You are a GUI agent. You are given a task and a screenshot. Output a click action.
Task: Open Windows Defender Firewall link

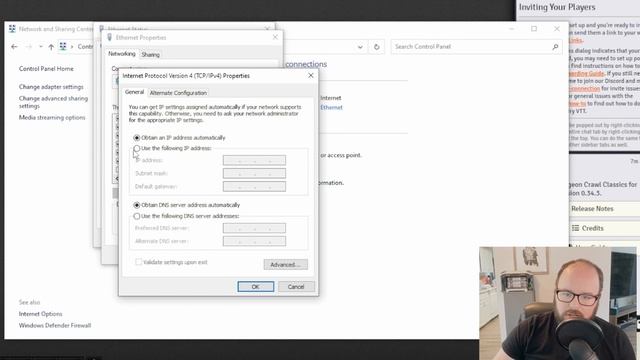[55, 325]
